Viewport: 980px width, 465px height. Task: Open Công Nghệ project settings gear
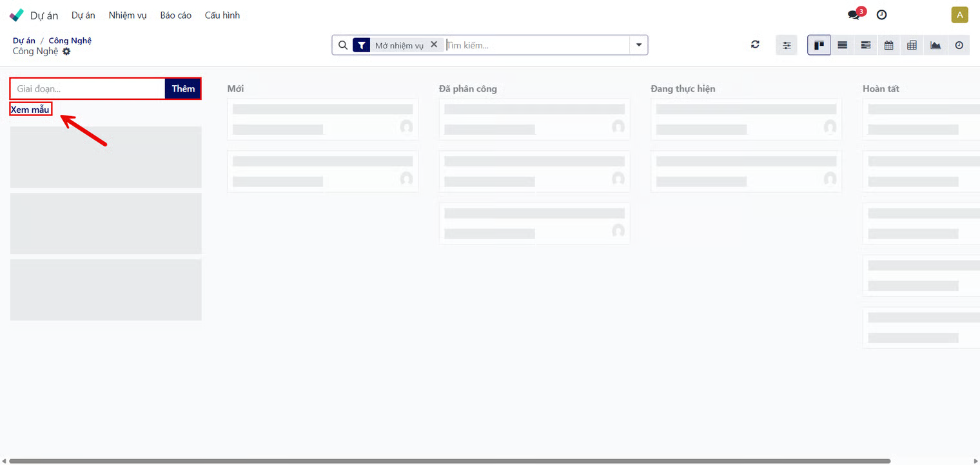tap(66, 52)
